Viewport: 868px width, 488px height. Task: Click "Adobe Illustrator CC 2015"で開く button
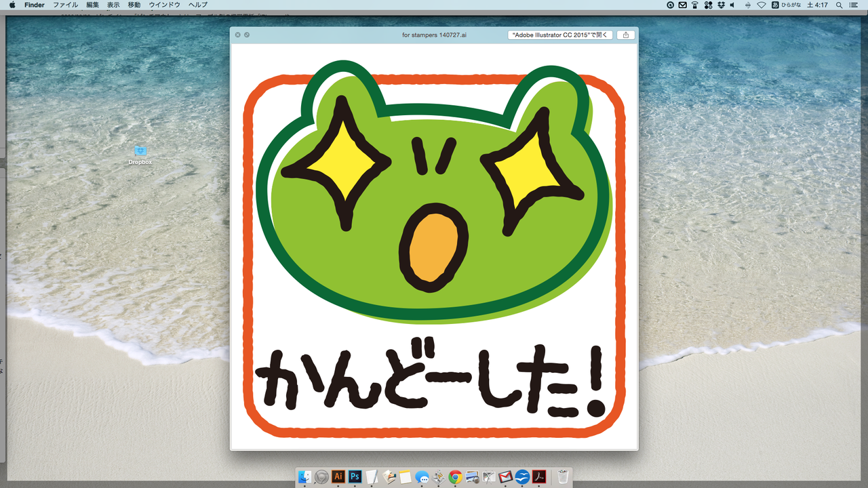tap(560, 35)
